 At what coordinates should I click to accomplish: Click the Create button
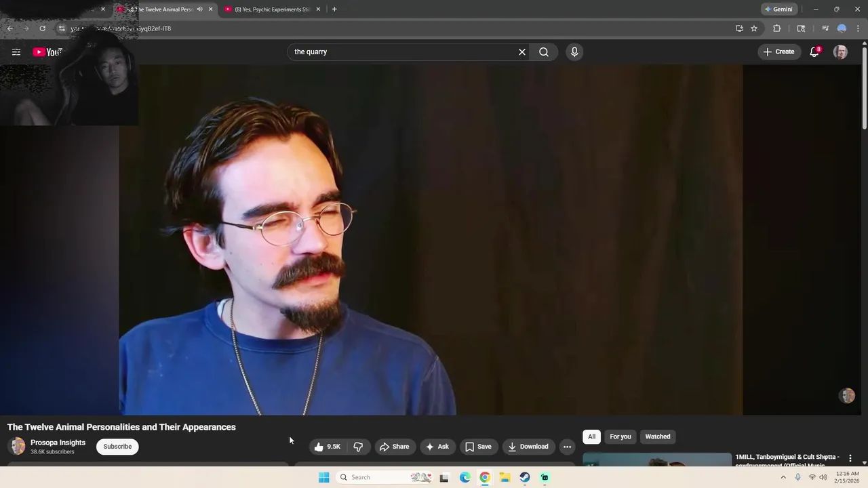778,52
